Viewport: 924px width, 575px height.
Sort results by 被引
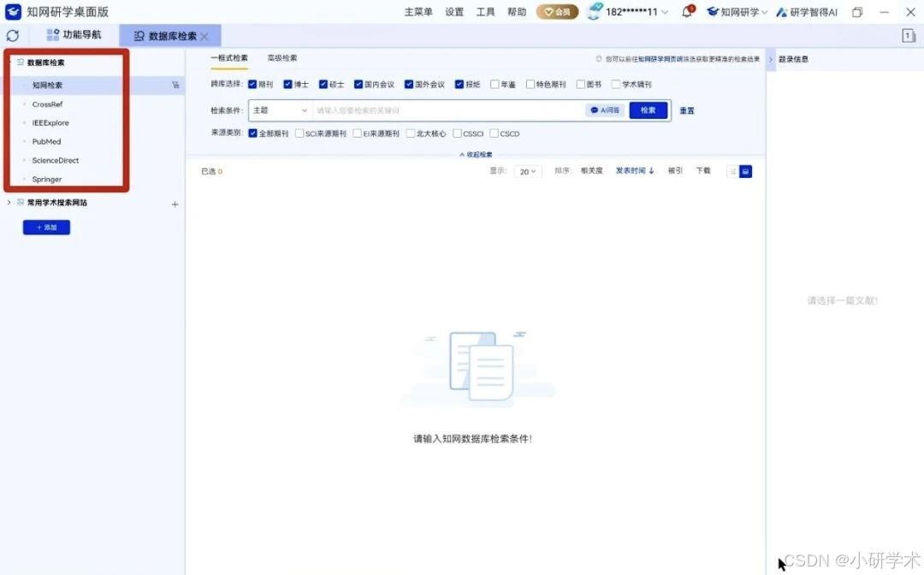tap(675, 171)
